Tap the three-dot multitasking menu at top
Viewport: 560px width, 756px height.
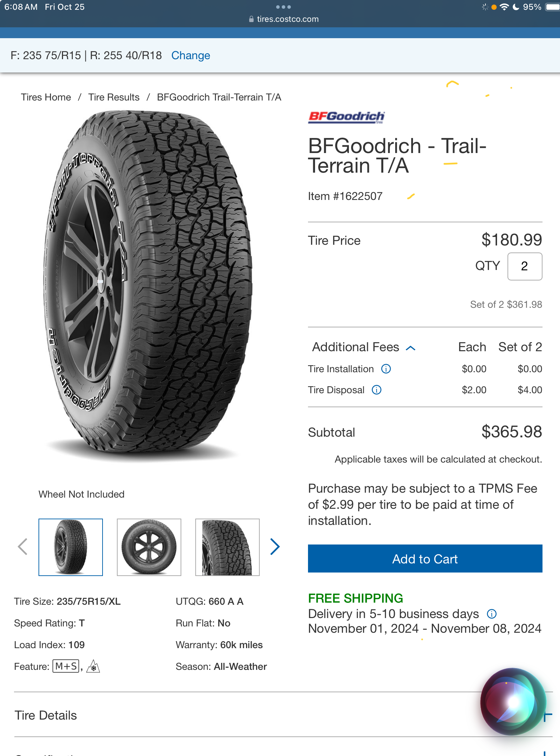pyautogui.click(x=283, y=7)
